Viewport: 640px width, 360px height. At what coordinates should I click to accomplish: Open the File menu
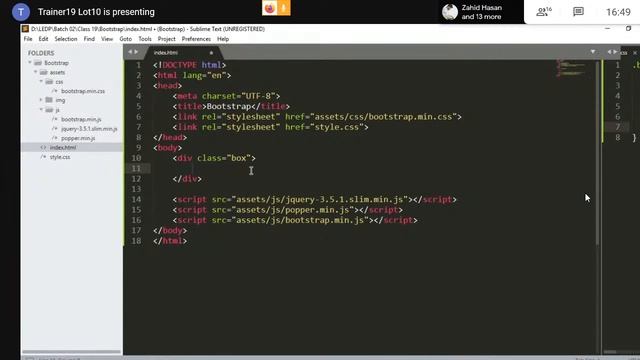[28, 39]
